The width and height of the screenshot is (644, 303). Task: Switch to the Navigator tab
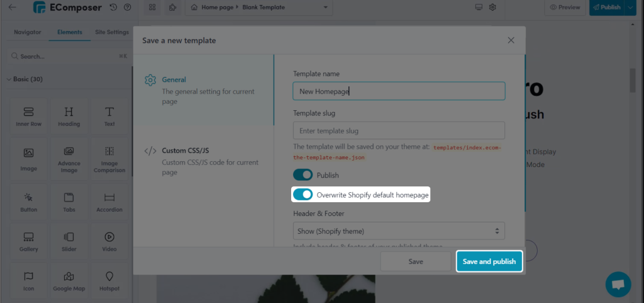pos(28,32)
